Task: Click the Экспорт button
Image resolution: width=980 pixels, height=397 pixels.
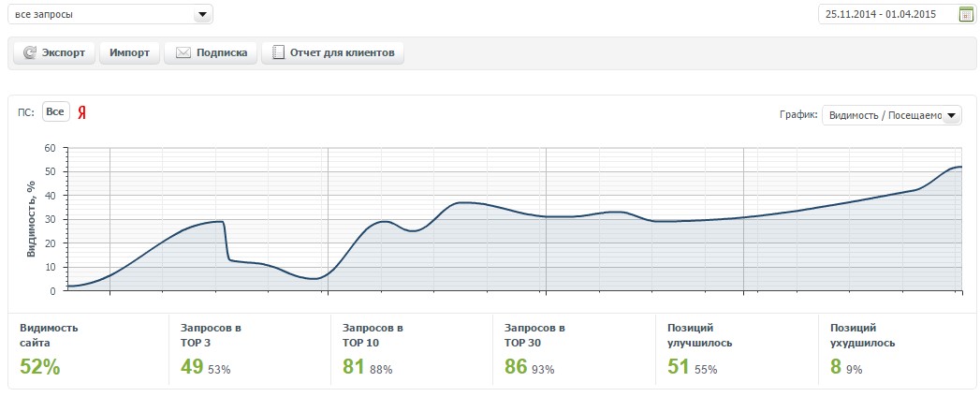Action: coord(53,53)
